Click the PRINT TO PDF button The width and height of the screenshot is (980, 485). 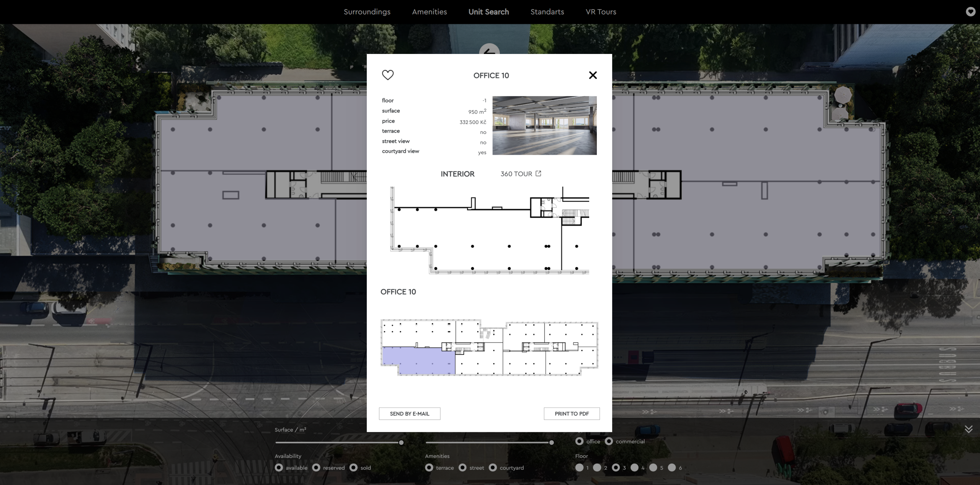[x=572, y=414]
